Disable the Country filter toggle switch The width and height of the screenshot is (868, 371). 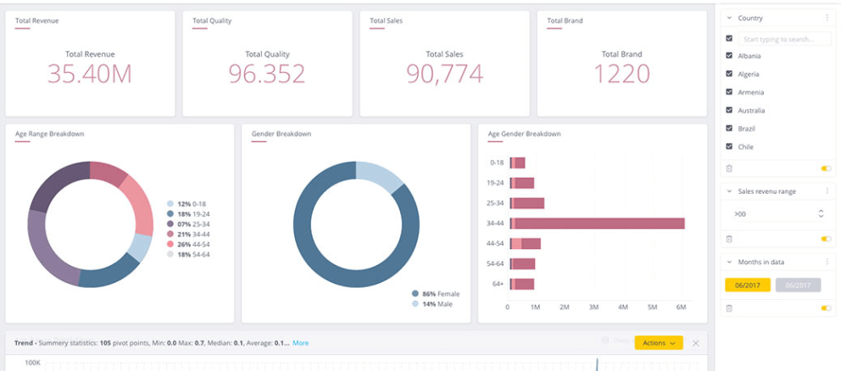coord(826,169)
